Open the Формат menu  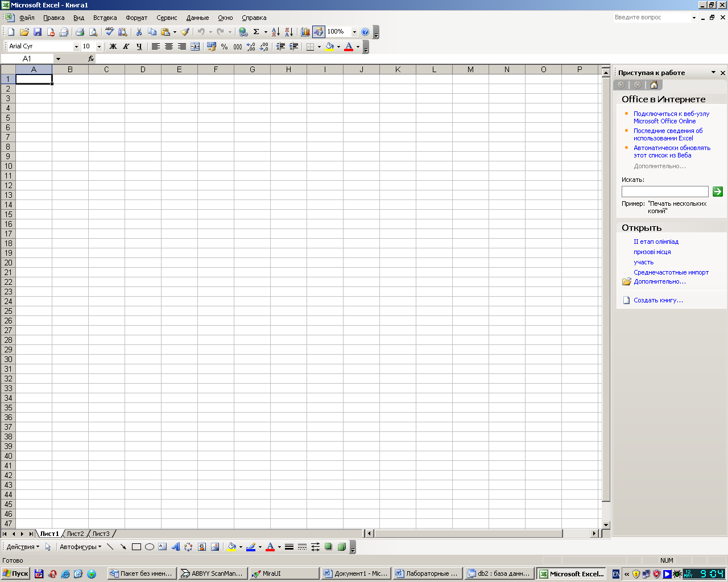click(136, 18)
